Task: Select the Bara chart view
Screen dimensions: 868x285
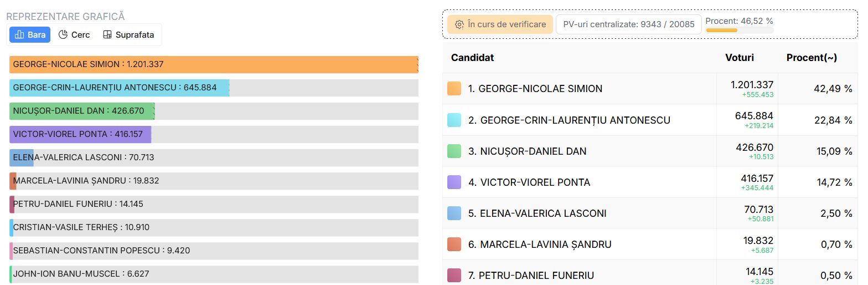Action: [x=30, y=35]
